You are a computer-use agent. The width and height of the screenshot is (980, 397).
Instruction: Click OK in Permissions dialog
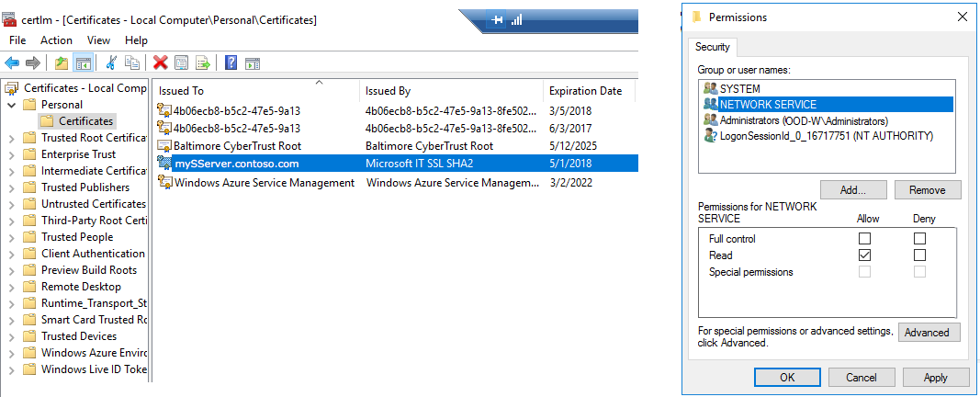(787, 377)
